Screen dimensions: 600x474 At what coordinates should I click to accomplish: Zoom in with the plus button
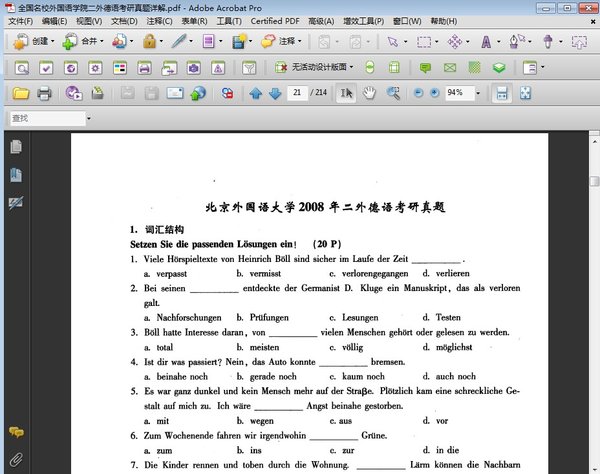(x=435, y=93)
